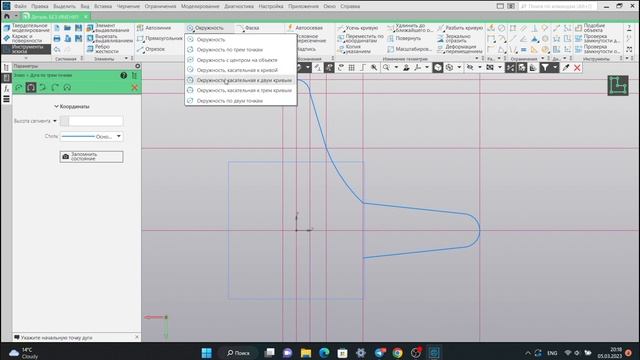This screenshot has height=360, width=640.
Task: Click the sketch mode indicator in canvas corner
Action: click(618, 85)
